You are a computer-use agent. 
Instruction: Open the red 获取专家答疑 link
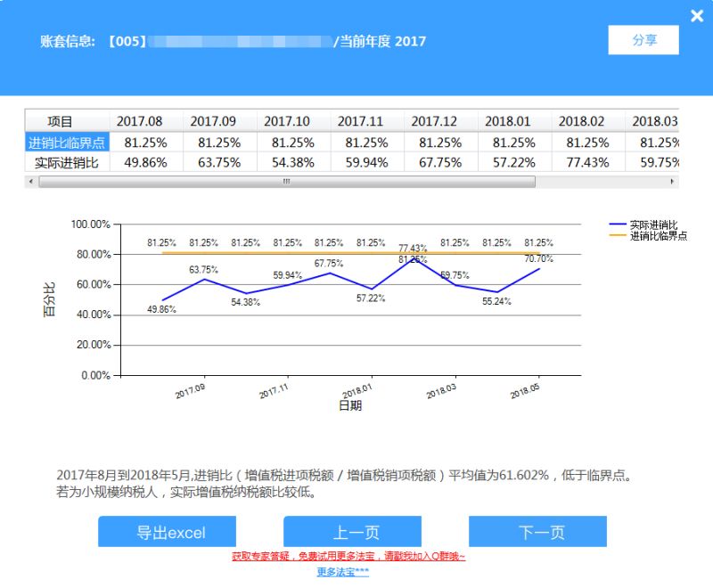pos(348,556)
